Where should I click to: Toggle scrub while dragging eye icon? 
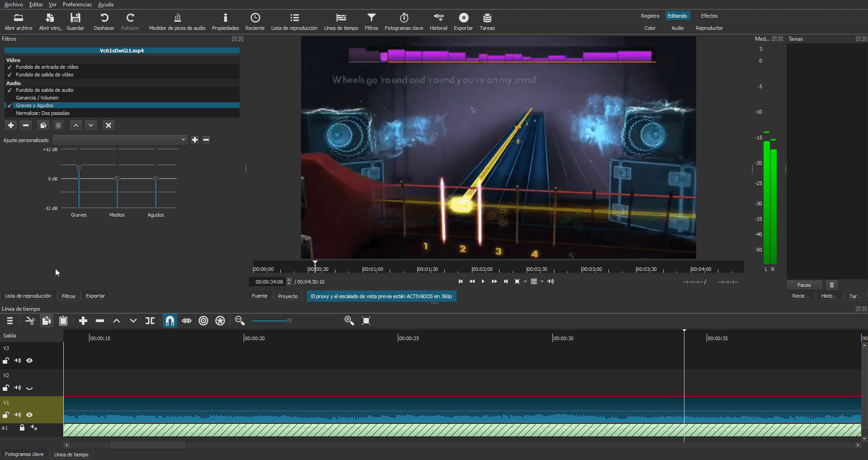coord(187,321)
